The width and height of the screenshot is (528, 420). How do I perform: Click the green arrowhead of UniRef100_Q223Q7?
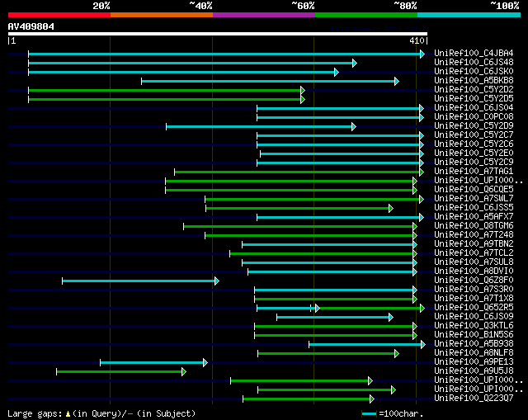(x=371, y=399)
